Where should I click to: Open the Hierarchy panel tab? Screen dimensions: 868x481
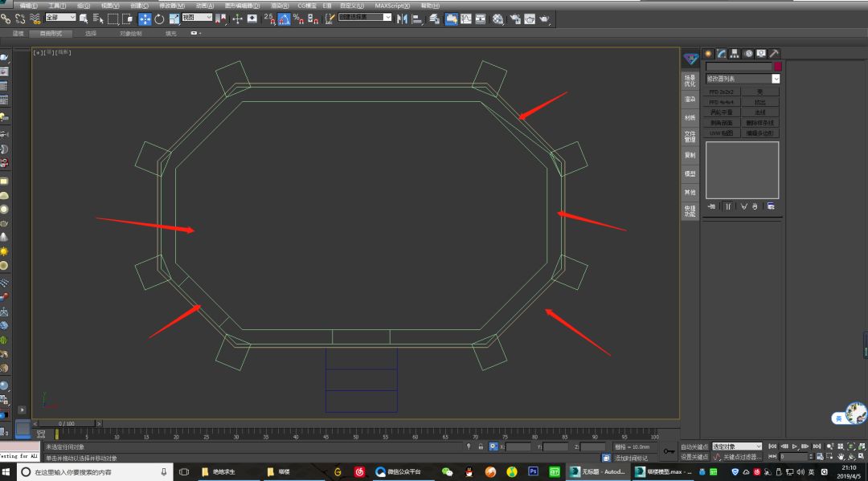[x=735, y=54]
